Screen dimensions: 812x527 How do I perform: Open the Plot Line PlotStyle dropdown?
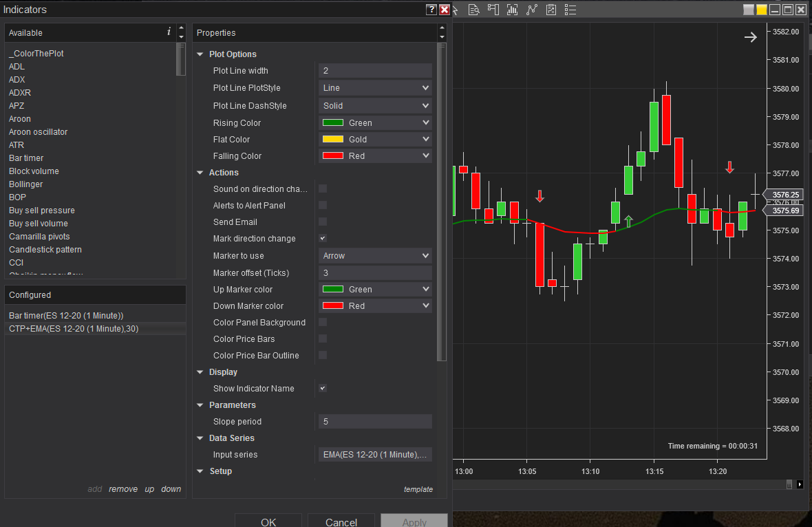[x=375, y=88]
